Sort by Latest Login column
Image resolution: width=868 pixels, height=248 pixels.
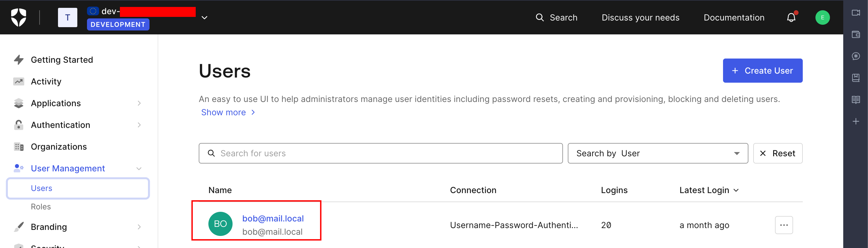pos(709,190)
